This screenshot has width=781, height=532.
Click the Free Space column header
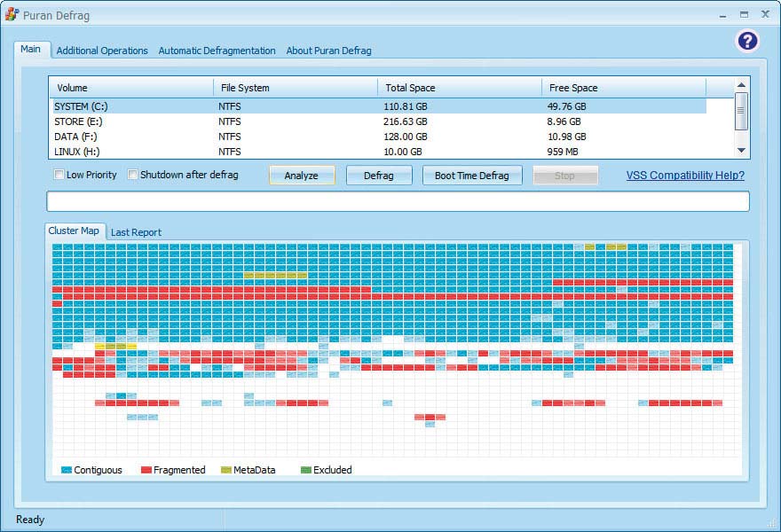tap(624, 88)
